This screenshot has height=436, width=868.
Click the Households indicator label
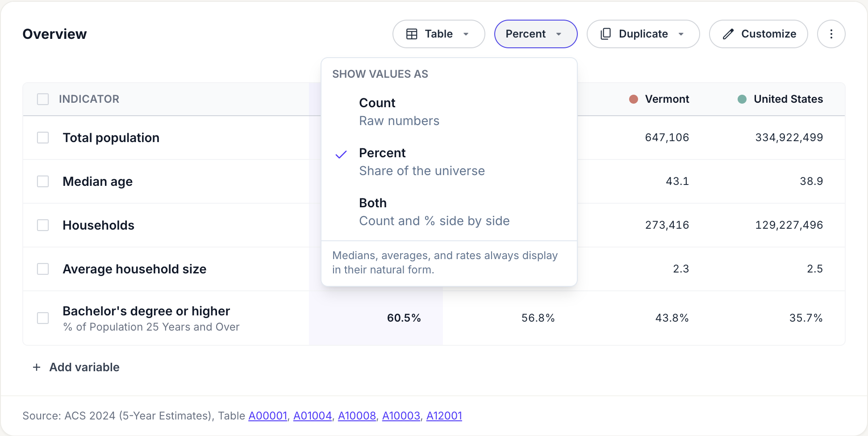click(99, 225)
